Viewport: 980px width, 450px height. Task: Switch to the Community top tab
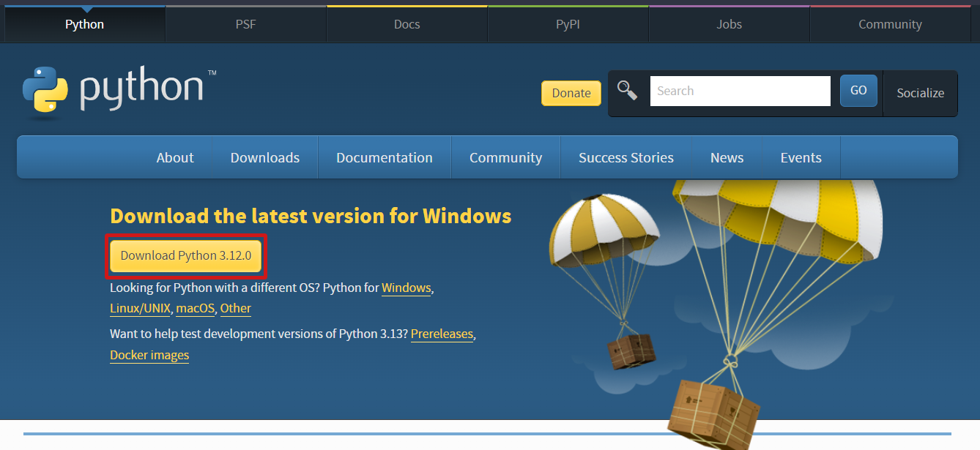coord(889,24)
